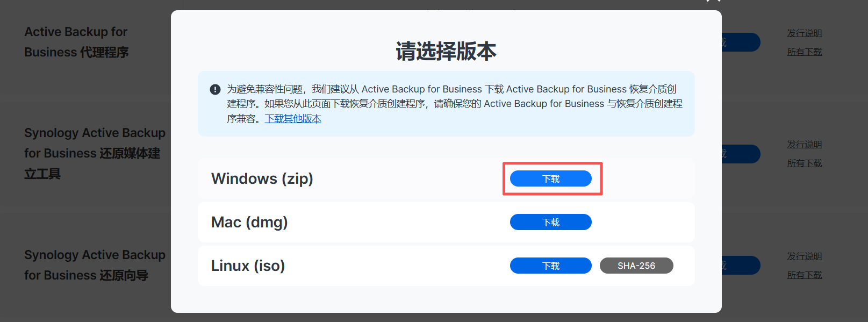Open 发行说明 for the 代理程序 row
This screenshot has height=322, width=868.
point(804,33)
